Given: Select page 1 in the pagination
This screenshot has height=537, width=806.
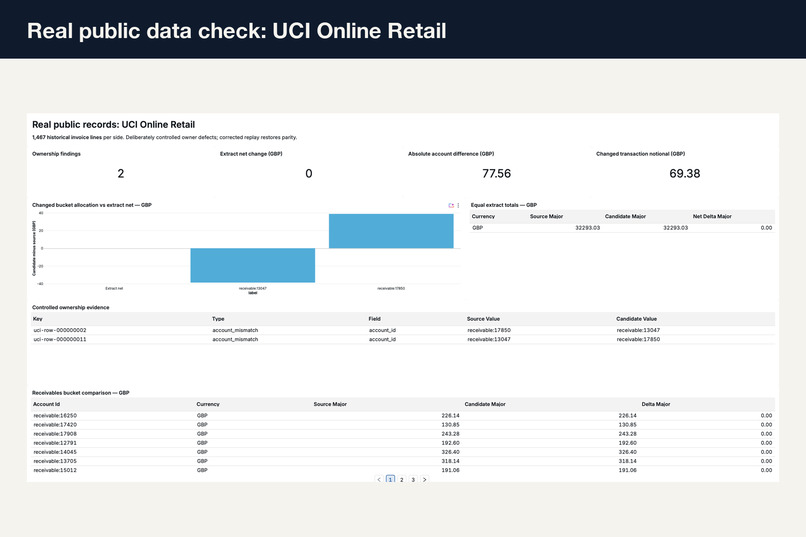Looking at the screenshot, I should 390,479.
